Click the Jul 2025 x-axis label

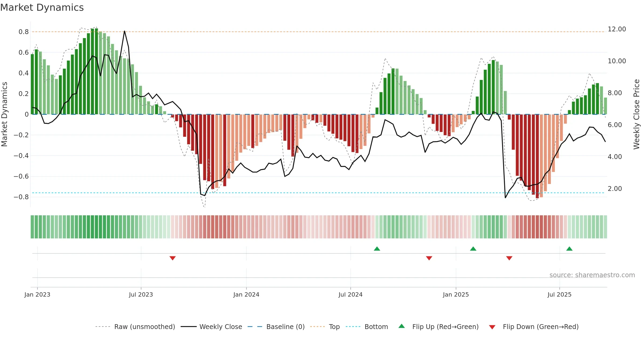click(559, 294)
